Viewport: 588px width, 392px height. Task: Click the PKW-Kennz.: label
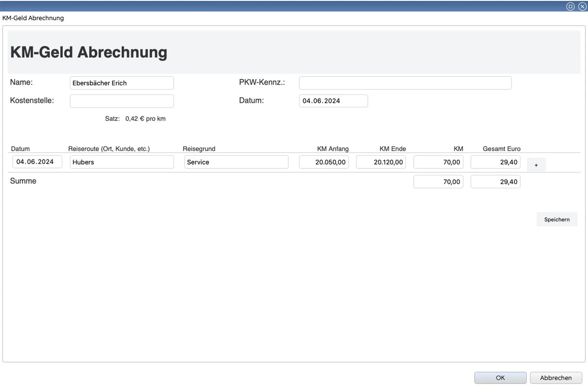[x=262, y=82]
